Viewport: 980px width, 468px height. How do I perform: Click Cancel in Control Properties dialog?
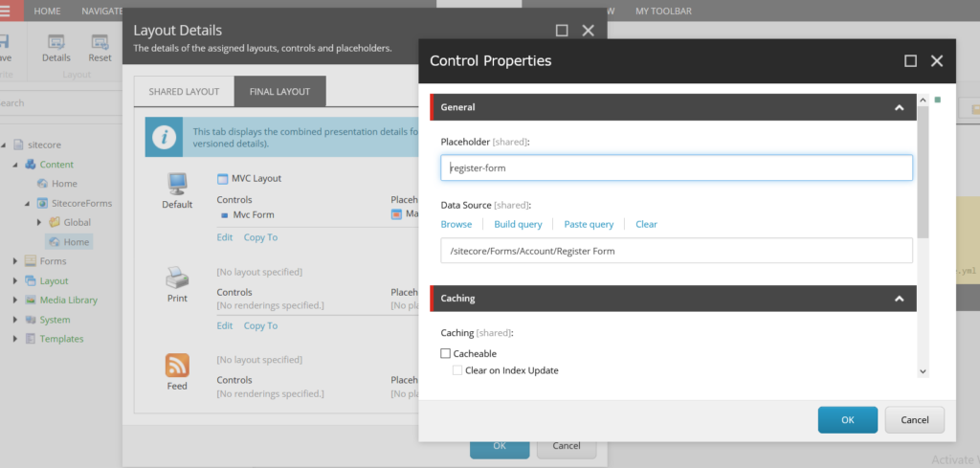pos(914,420)
